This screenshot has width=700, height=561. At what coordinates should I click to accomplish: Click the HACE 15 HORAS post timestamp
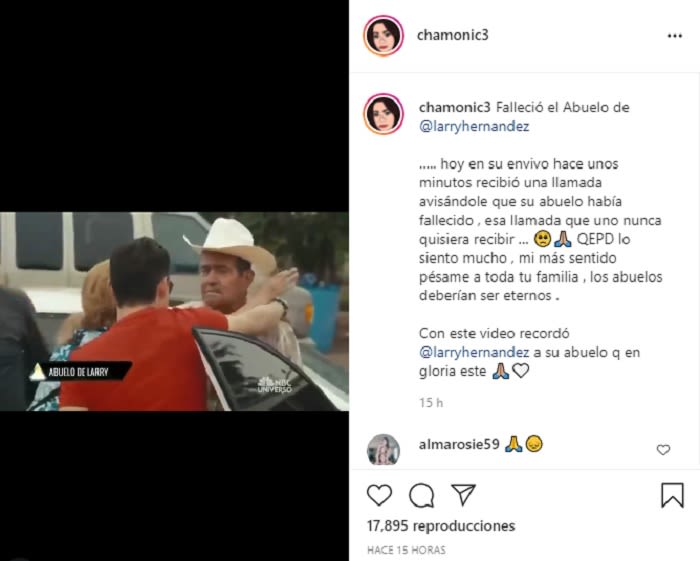coord(406,550)
